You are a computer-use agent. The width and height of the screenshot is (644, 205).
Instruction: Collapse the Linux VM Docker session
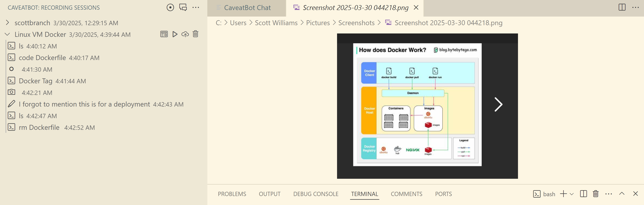pyautogui.click(x=8, y=34)
